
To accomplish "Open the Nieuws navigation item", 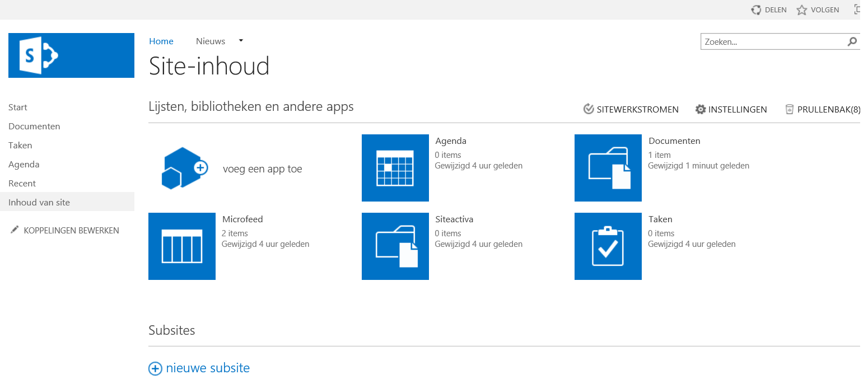I will 211,41.
